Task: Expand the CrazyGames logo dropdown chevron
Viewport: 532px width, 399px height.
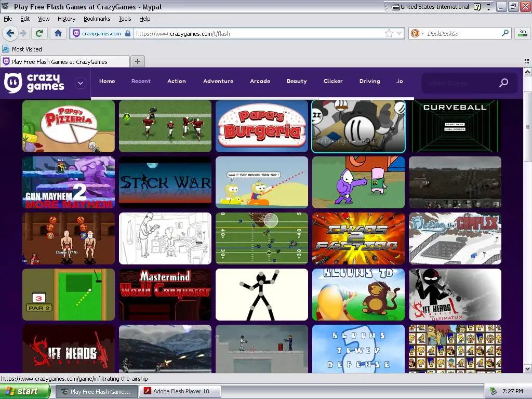Action: tap(81, 83)
